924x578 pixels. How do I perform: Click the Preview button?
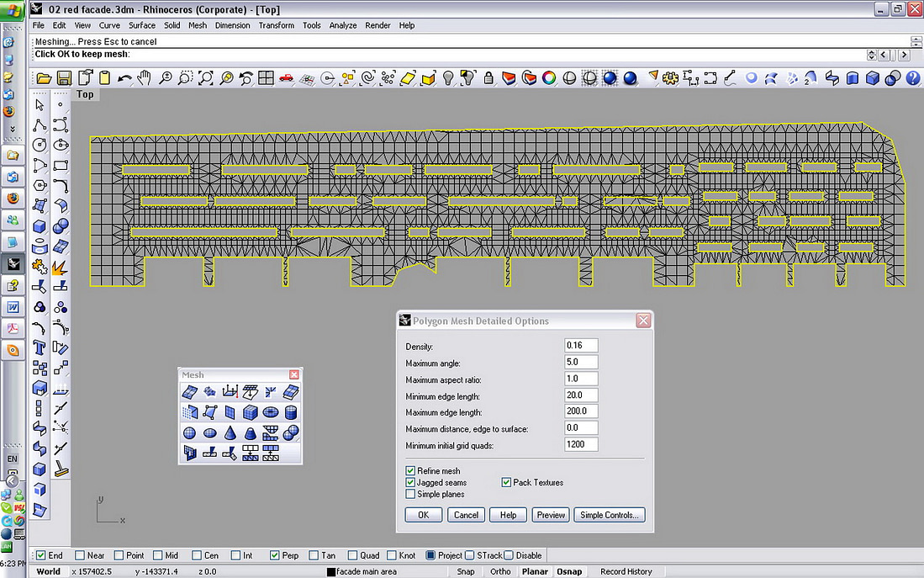pos(551,515)
